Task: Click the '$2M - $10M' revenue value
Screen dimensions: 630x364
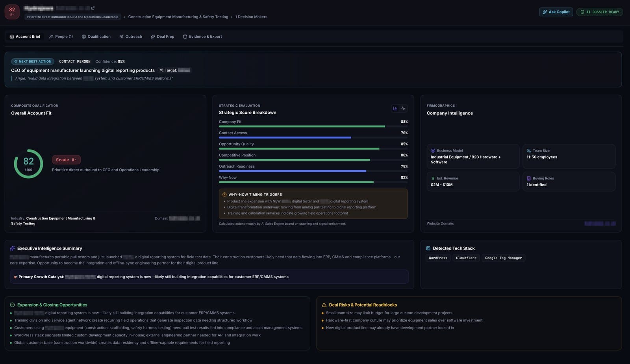Action: (x=441, y=185)
